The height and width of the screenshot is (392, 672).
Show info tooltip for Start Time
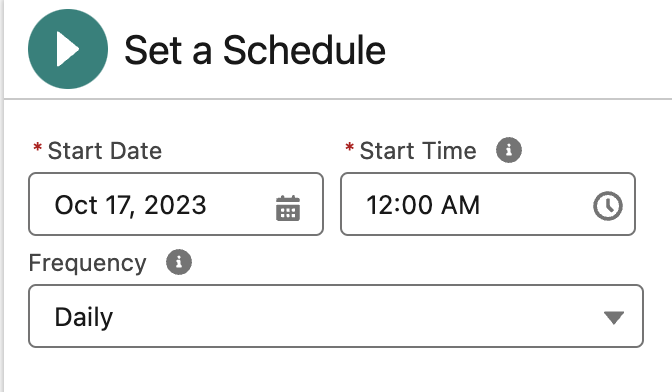(509, 150)
